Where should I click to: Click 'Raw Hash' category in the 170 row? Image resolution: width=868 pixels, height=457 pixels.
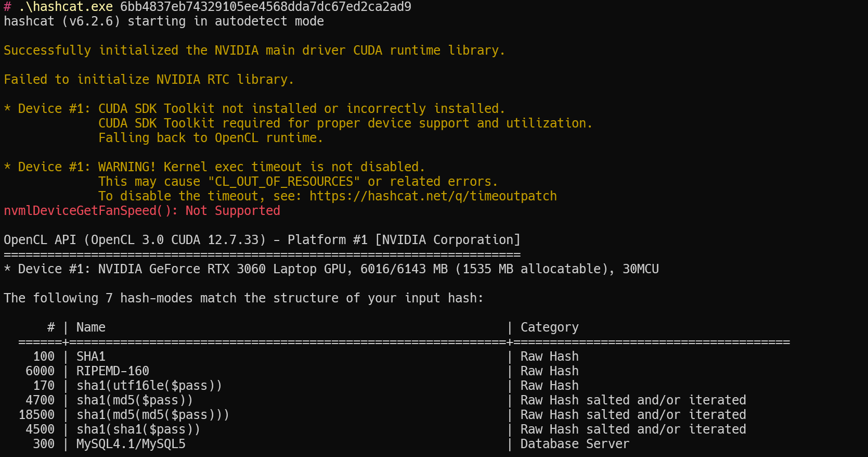[x=550, y=386]
